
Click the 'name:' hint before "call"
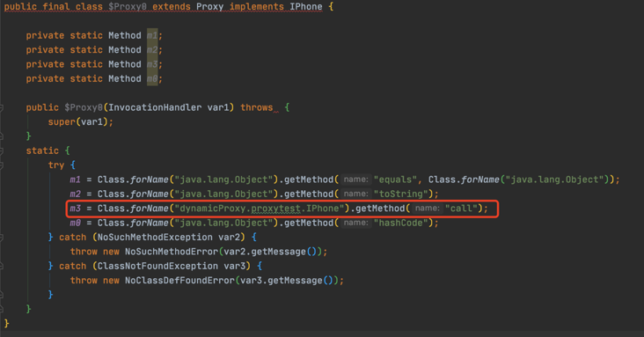point(428,209)
